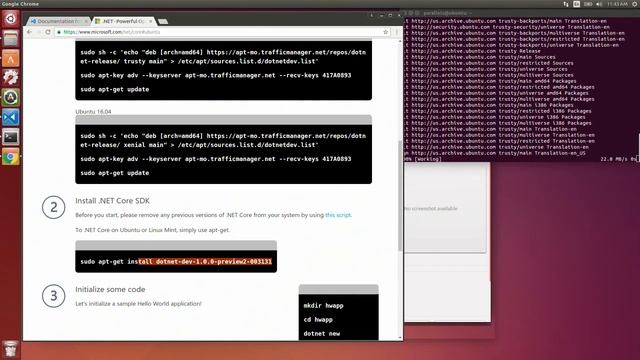Click the Ubuntu 16.04 apt-key adv command

point(216,159)
